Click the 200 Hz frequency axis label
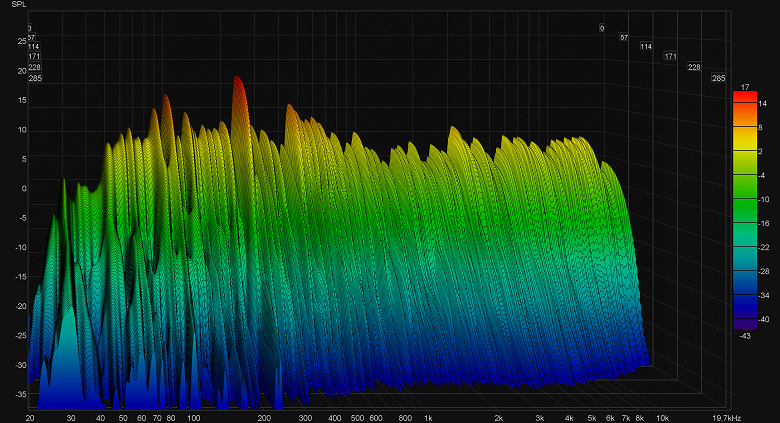780x423 pixels. click(x=264, y=418)
